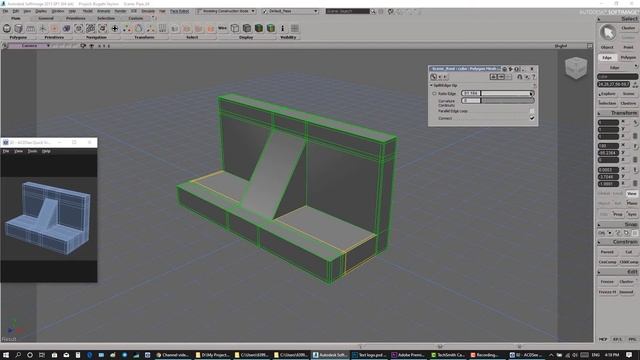Screen dimensions: 640x360
Task: Click the sphere primitive icon in toolbar
Action: (x=7, y=28)
